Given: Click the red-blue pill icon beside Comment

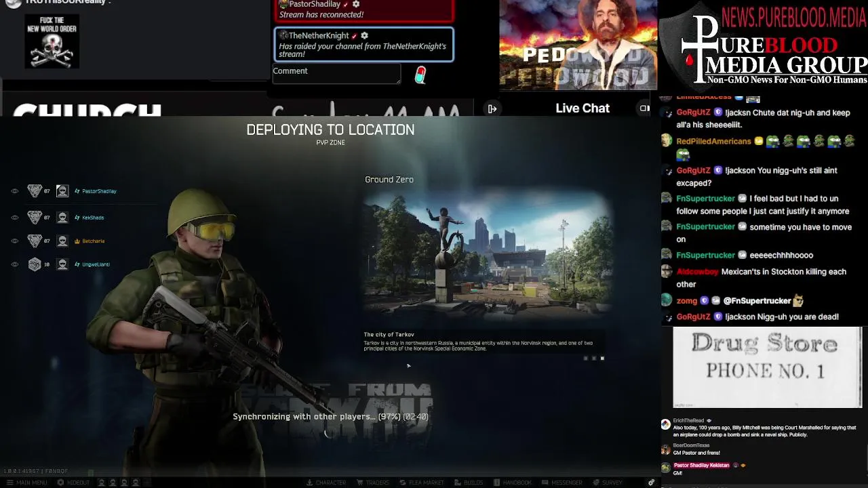Looking at the screenshot, I should (x=420, y=75).
